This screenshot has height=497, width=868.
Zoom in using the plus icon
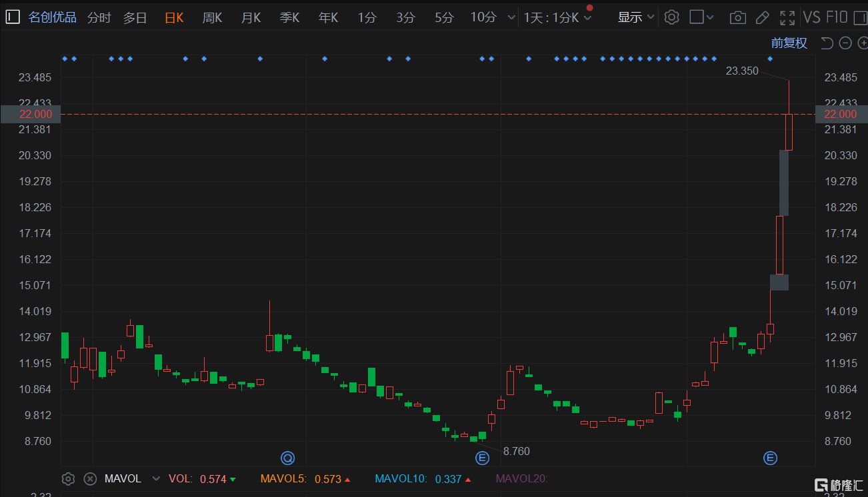click(863, 43)
